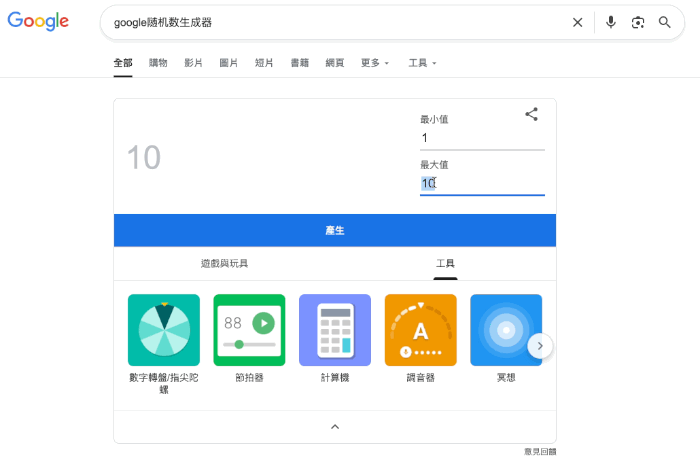
Task: Click the 計算機 caption text
Action: coord(335,378)
